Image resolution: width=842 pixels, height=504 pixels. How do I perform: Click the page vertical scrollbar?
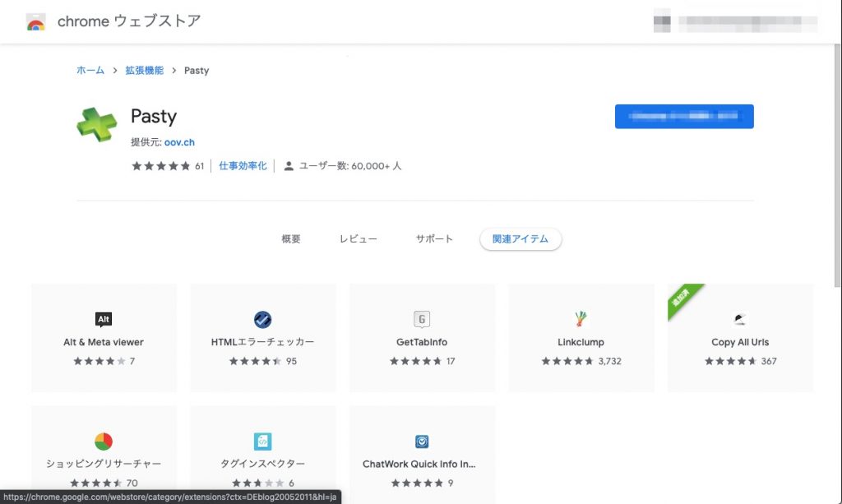[837, 166]
